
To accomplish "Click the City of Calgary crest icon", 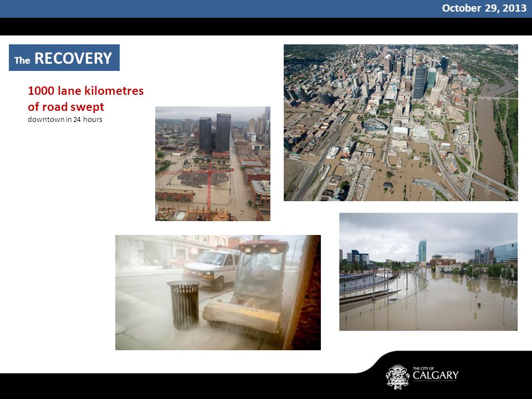I will [398, 377].
